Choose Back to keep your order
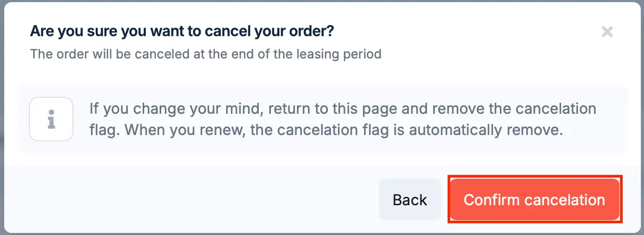 [410, 199]
